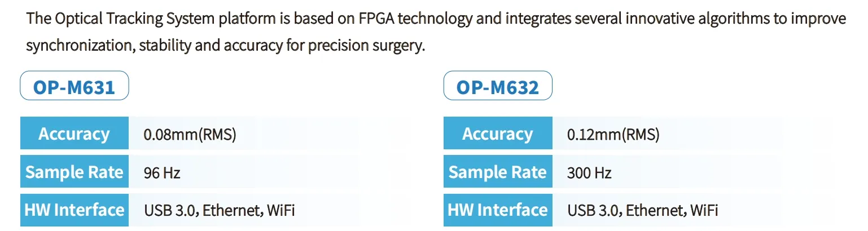Click USB 3.0 in the OP-M631 interface row
868x231 pixels.
click(170, 211)
